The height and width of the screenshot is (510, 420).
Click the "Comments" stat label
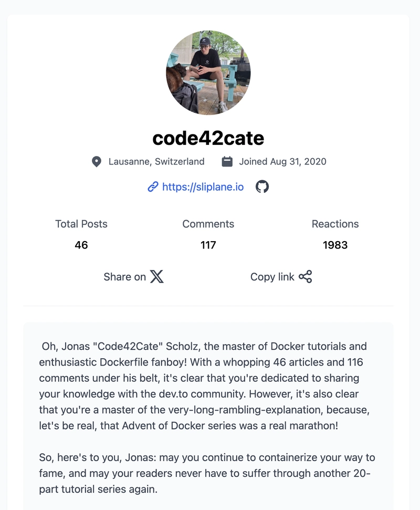click(x=208, y=224)
